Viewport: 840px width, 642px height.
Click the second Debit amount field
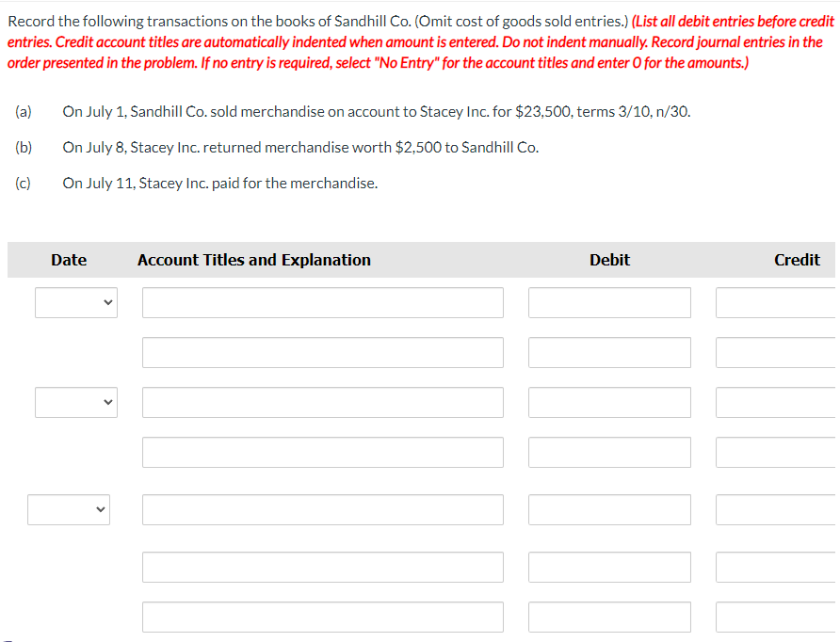pyautogui.click(x=609, y=352)
